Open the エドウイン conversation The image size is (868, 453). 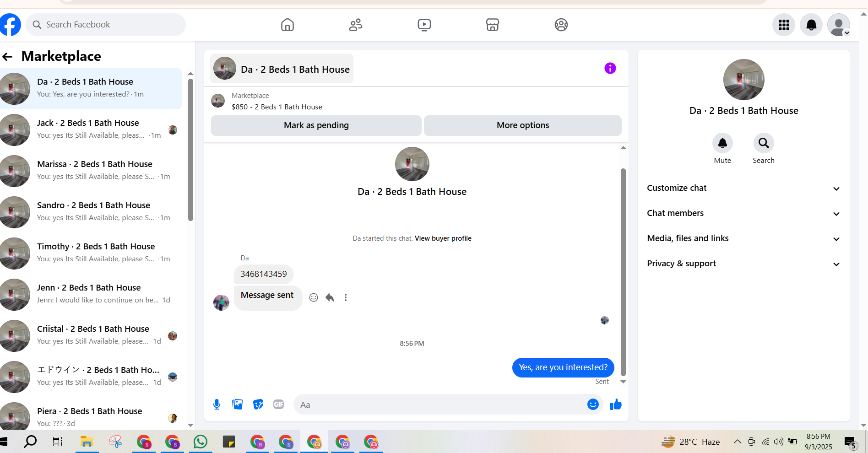point(91,377)
